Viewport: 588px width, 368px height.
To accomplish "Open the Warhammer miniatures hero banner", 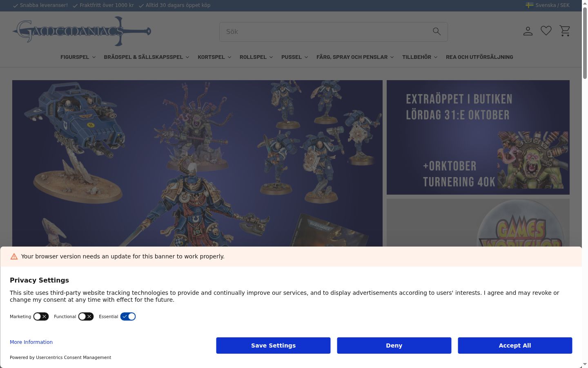I will 197,164.
